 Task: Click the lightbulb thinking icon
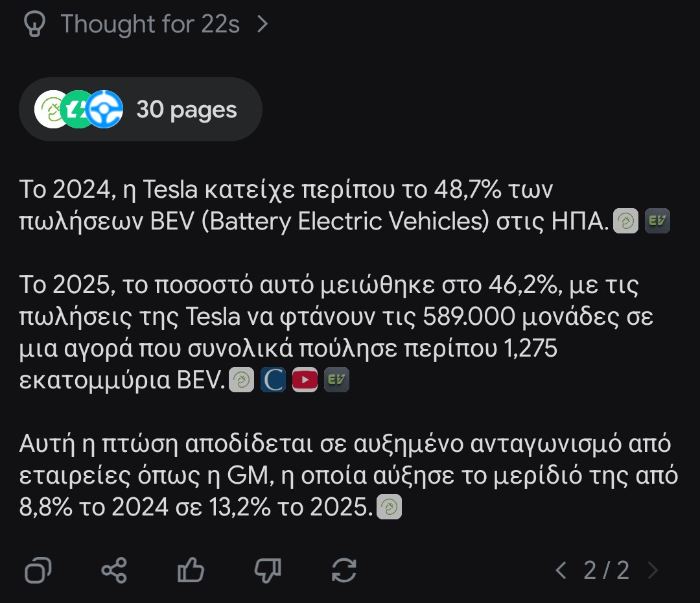pos(32,25)
